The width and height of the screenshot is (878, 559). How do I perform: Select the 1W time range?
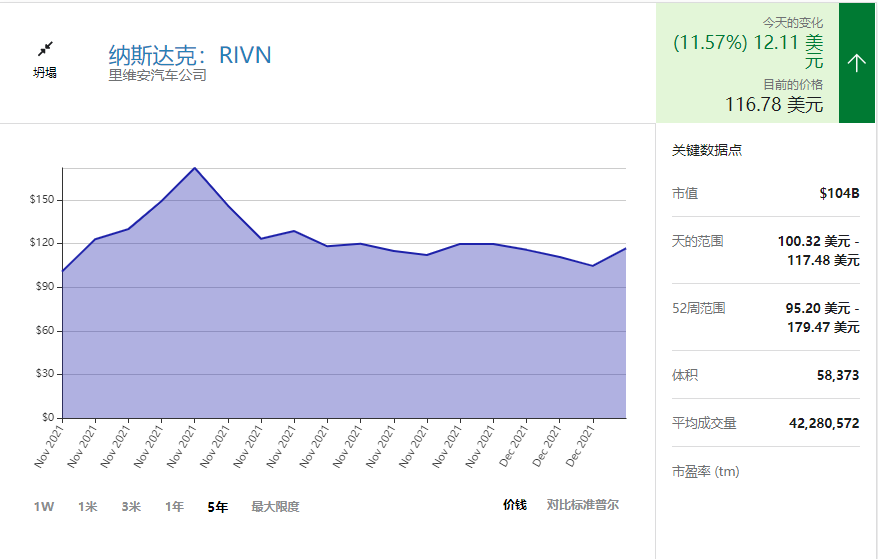(44, 506)
